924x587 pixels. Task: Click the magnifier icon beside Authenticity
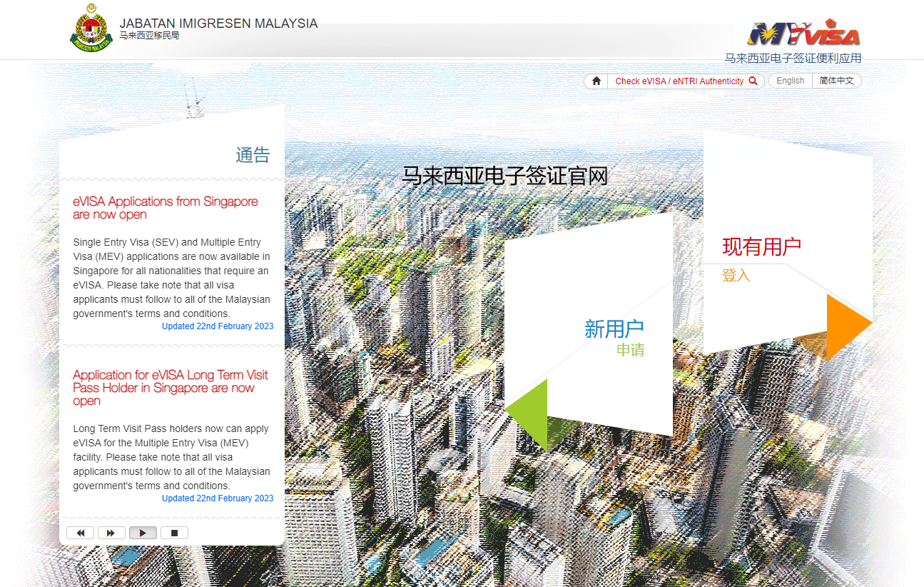click(753, 81)
